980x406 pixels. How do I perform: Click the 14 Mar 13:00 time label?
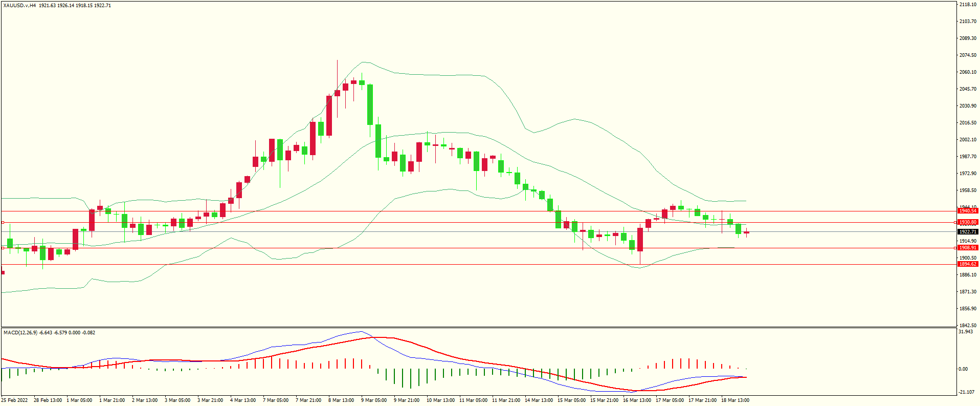(539, 400)
